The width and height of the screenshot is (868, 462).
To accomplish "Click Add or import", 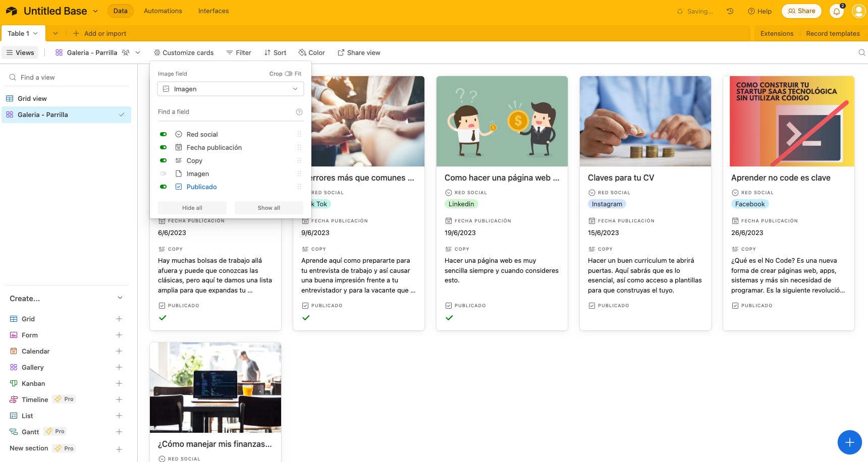I will [x=99, y=33].
